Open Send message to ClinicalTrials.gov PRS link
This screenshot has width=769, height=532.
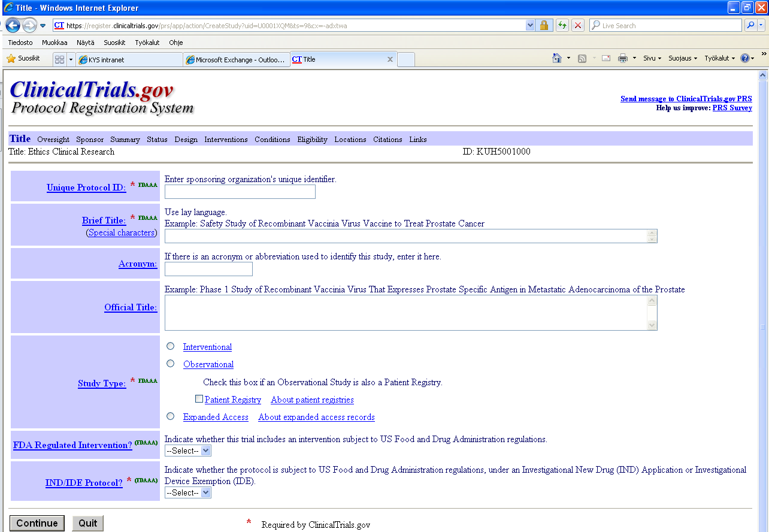tap(686, 99)
